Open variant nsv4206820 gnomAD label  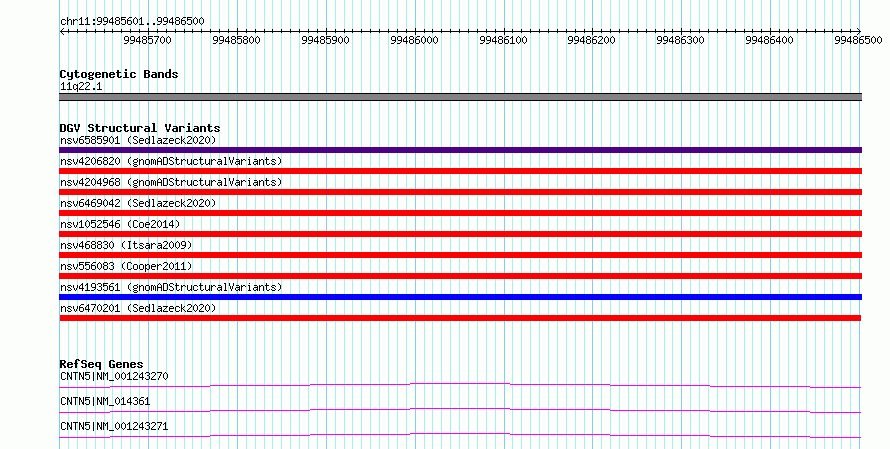pos(171,161)
